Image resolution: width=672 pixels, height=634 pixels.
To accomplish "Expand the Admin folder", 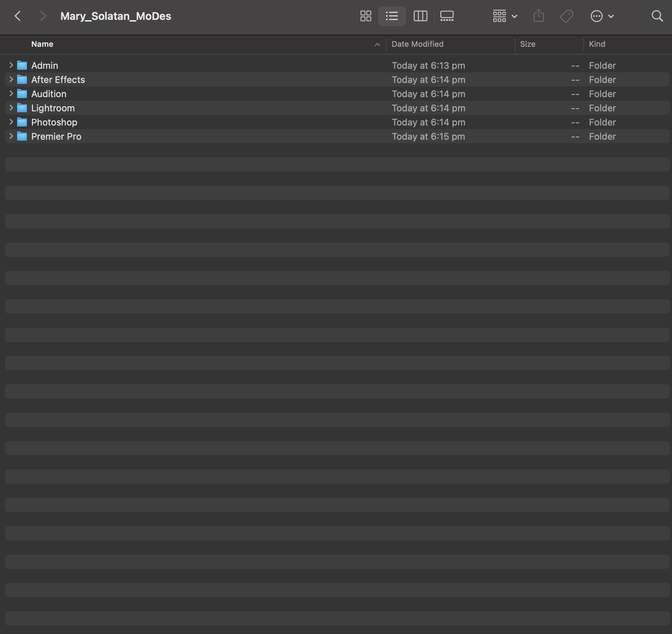I will coord(11,65).
